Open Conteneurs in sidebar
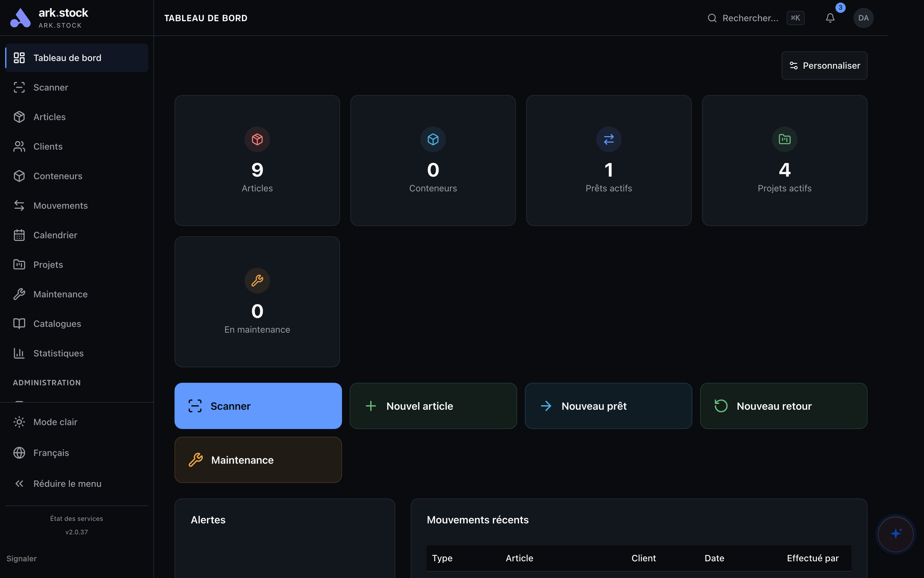The height and width of the screenshot is (578, 924). [76, 176]
